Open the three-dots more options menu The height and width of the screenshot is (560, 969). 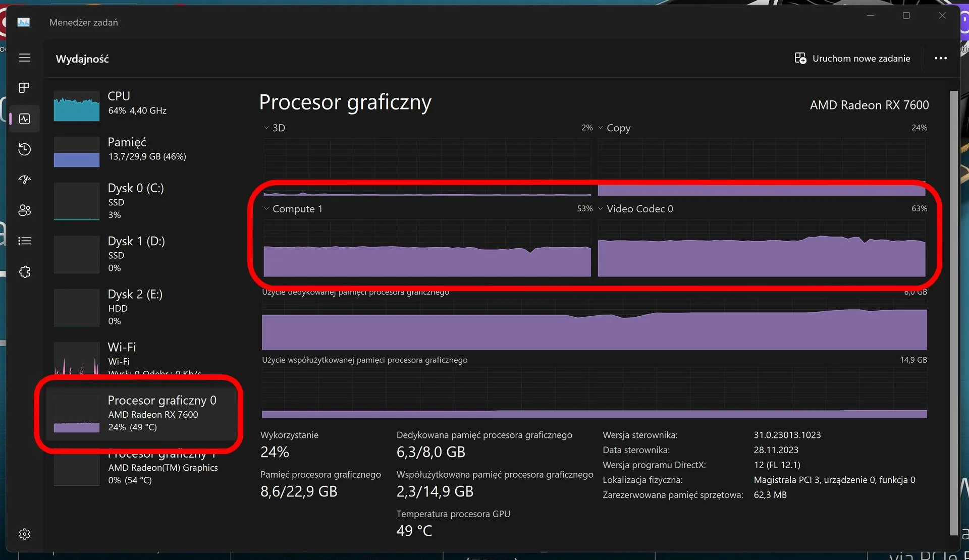(x=940, y=59)
